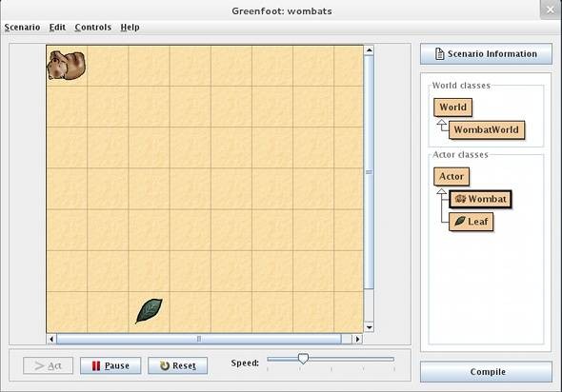Close the Greenfoot window
562x392 pixels.
[551, 10]
